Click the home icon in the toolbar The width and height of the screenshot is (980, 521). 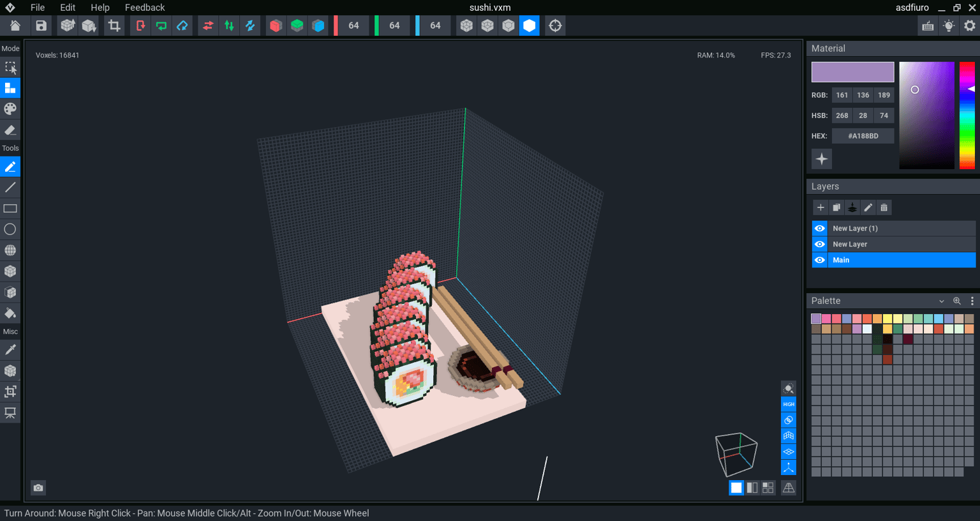click(15, 26)
